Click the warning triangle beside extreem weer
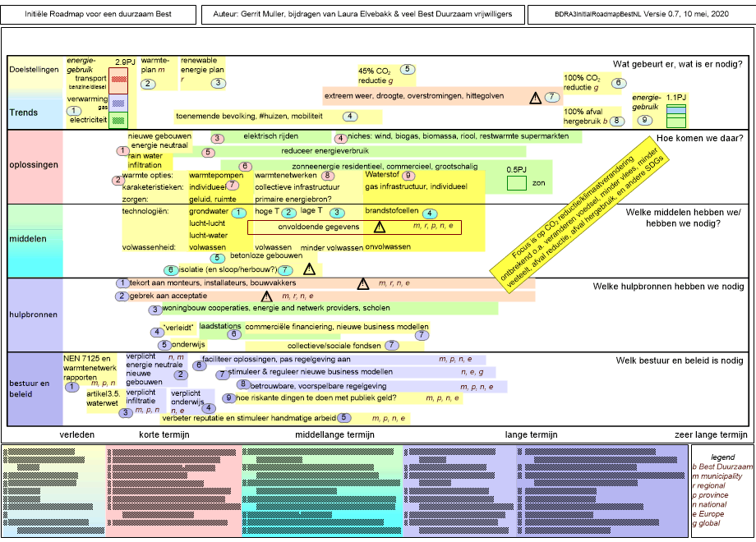This screenshot has height=542, width=756. tap(535, 98)
